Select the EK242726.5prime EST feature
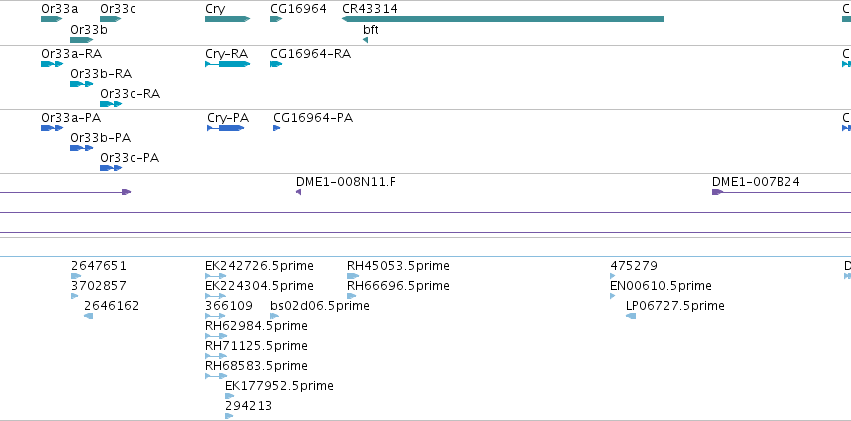This screenshot has height=421, width=851. pos(215,276)
